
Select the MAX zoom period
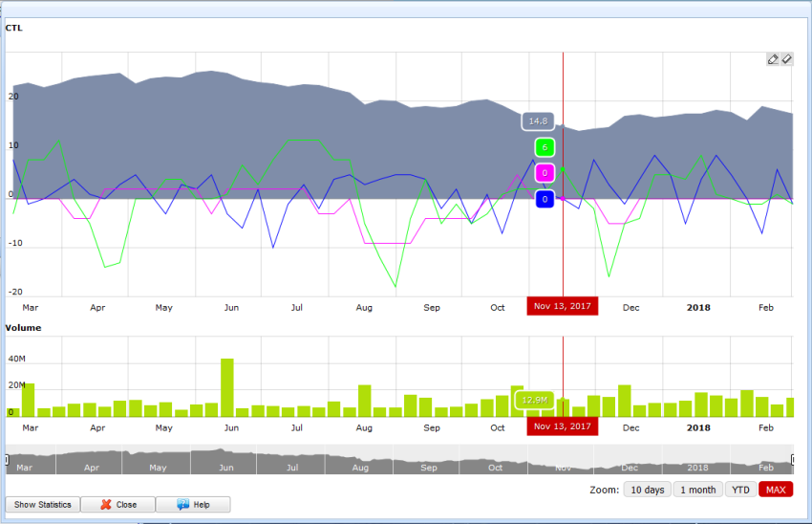776,490
